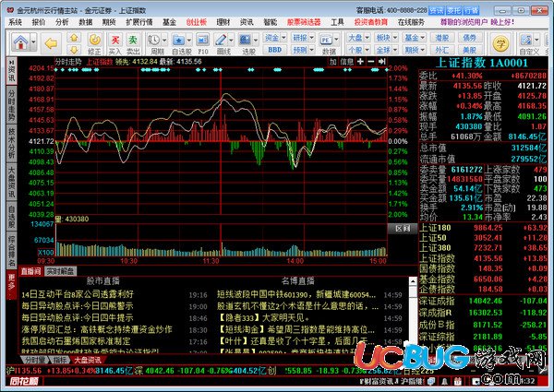Open the 预测 dropdown
Screen dimensions: 554x392
(x=304, y=50)
